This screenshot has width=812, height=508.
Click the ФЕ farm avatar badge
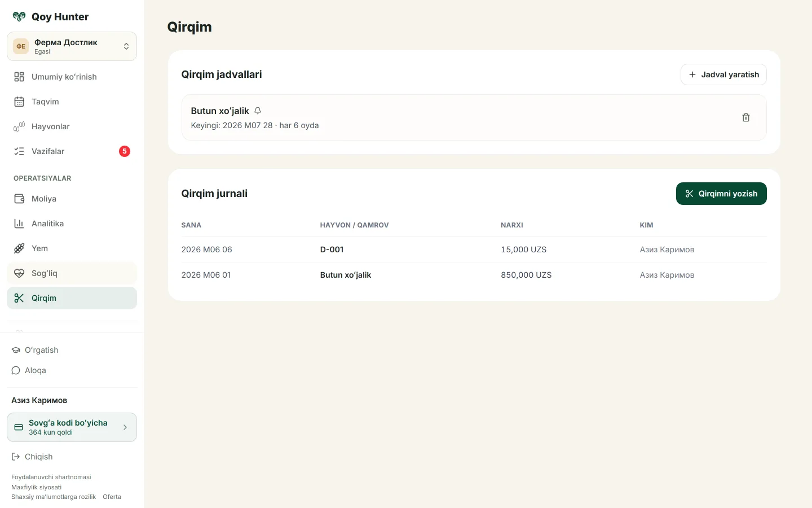pyautogui.click(x=21, y=46)
